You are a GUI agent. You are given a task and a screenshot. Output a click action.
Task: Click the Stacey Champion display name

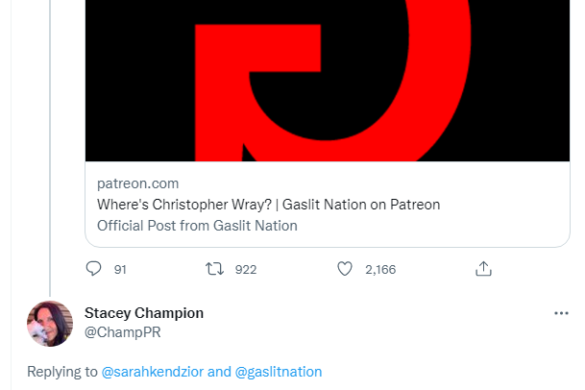pos(144,313)
